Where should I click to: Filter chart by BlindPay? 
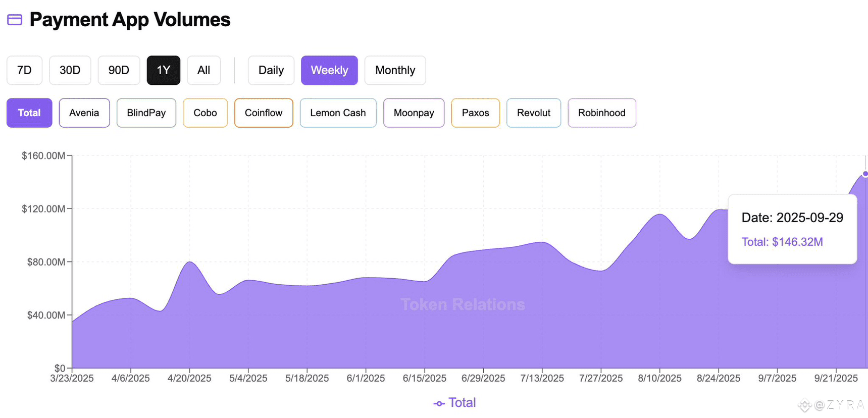(x=146, y=113)
